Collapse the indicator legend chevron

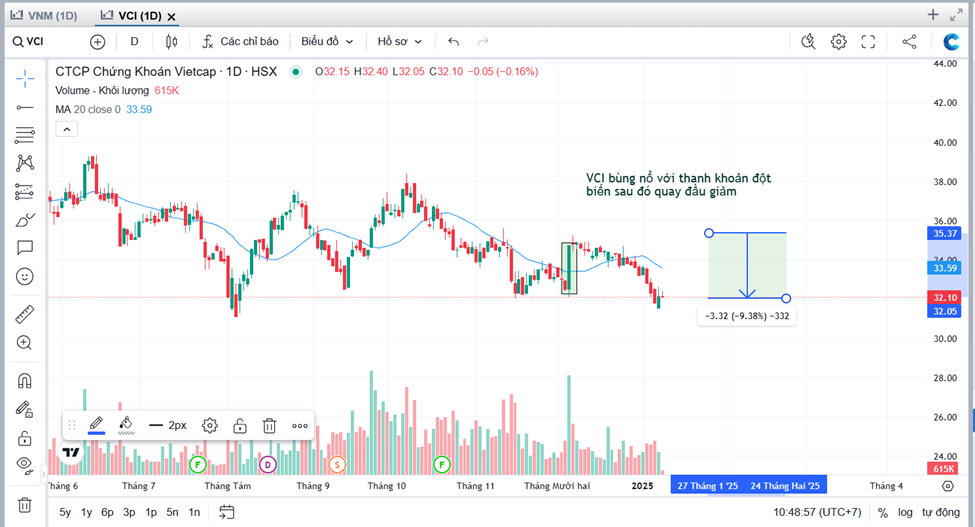point(67,129)
